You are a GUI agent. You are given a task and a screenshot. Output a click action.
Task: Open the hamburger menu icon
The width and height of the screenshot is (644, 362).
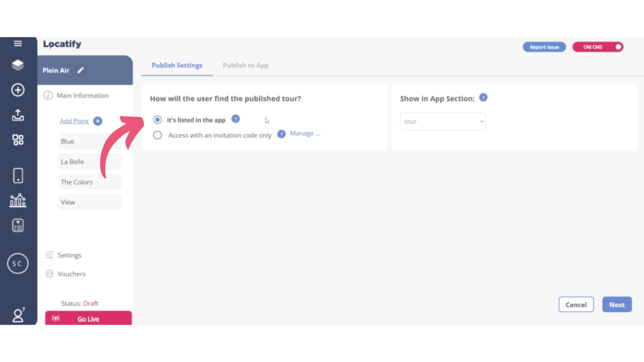tap(18, 44)
